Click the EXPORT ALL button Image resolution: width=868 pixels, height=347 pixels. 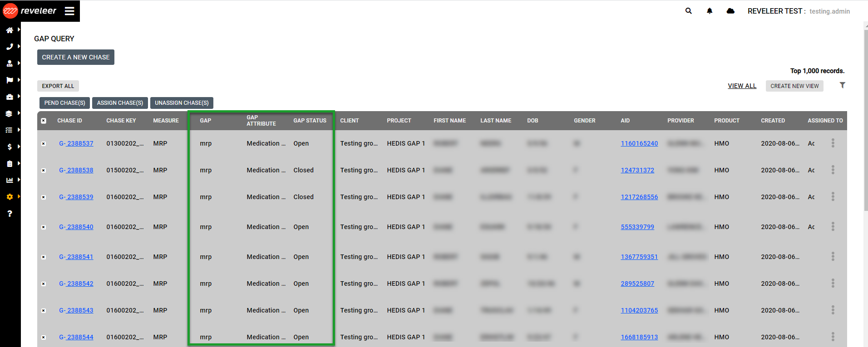click(58, 86)
